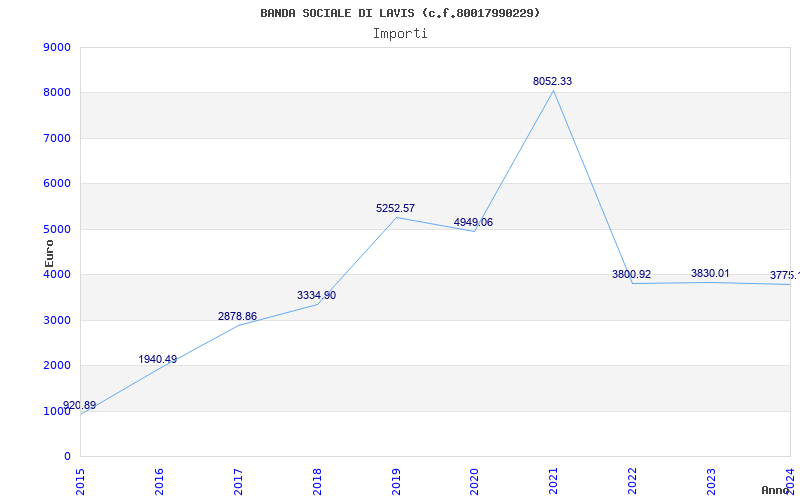Click the 2015 x-axis year label
The width and height of the screenshot is (800, 500).
pos(80,481)
